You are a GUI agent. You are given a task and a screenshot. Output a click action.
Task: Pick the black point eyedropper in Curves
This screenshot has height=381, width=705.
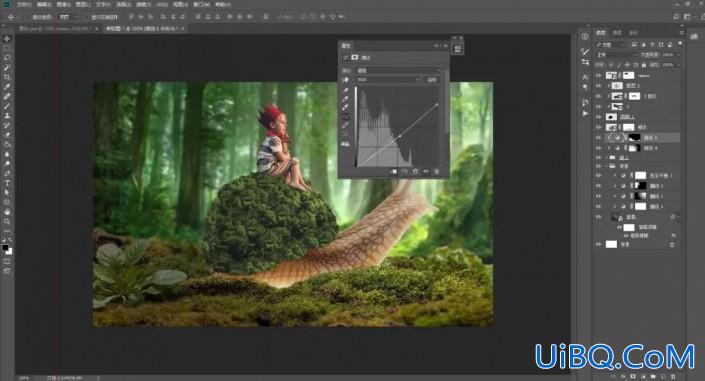(345, 90)
